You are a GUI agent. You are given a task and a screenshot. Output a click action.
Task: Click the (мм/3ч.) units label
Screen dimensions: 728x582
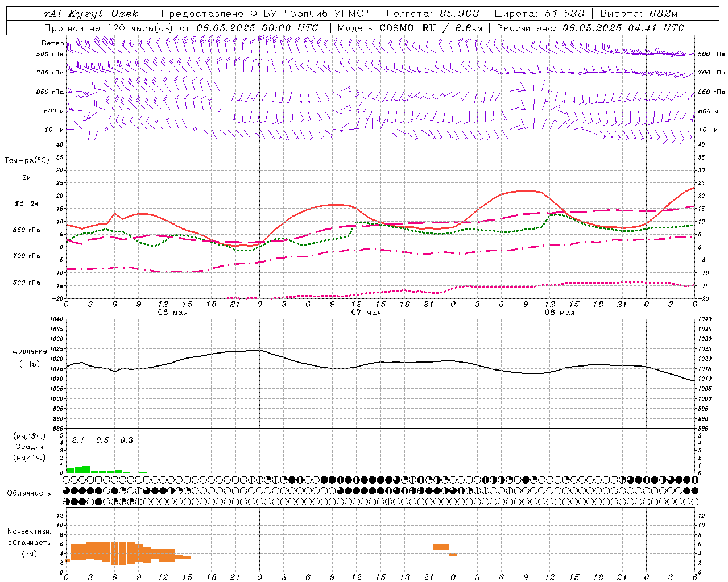coord(29,436)
